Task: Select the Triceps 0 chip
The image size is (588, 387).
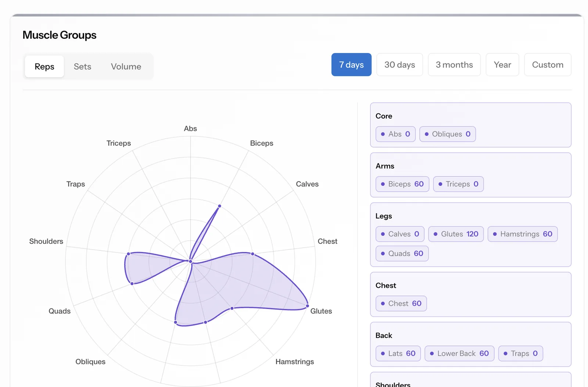Action: 458,184
